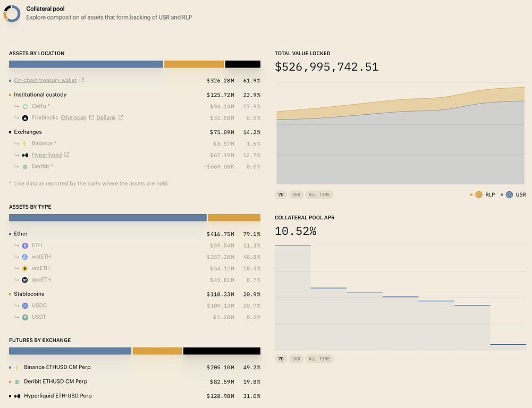The width and height of the screenshot is (532, 408).
Task: Click the Ceffu logo icon
Action: click(x=25, y=106)
